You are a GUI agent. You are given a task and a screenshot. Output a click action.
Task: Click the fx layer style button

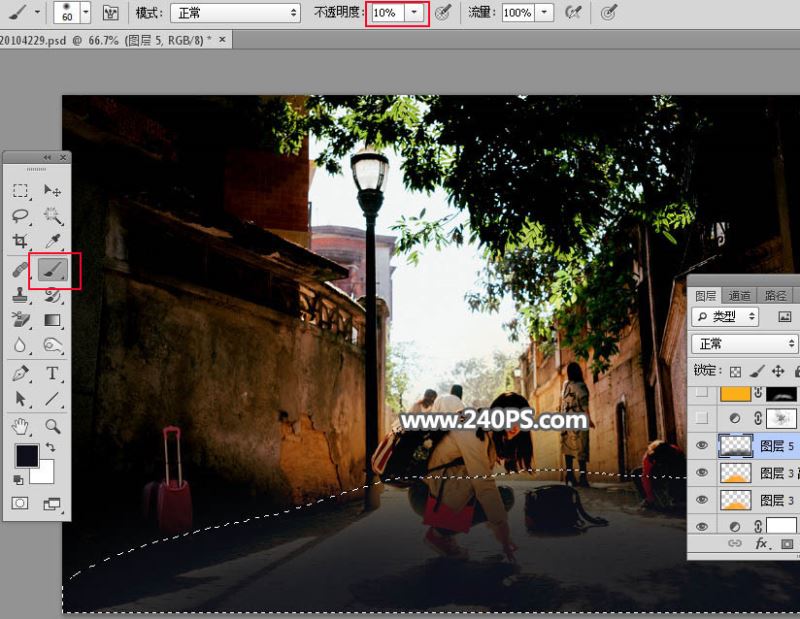(x=761, y=544)
